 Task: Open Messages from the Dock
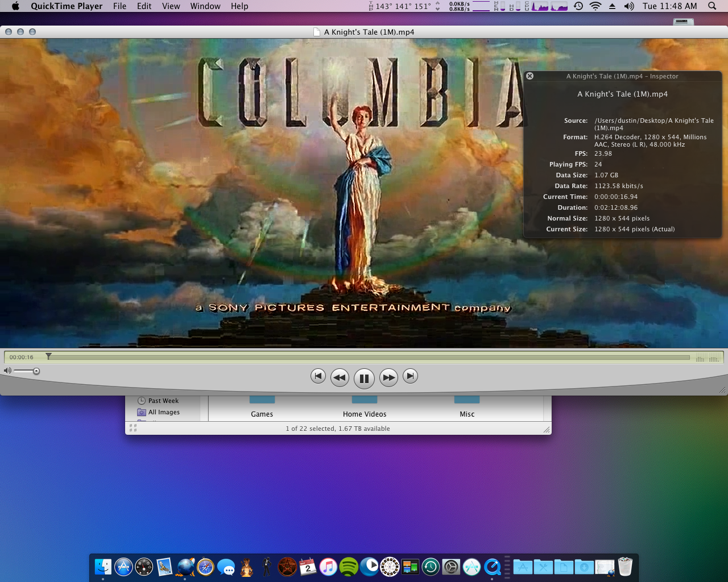point(226,567)
